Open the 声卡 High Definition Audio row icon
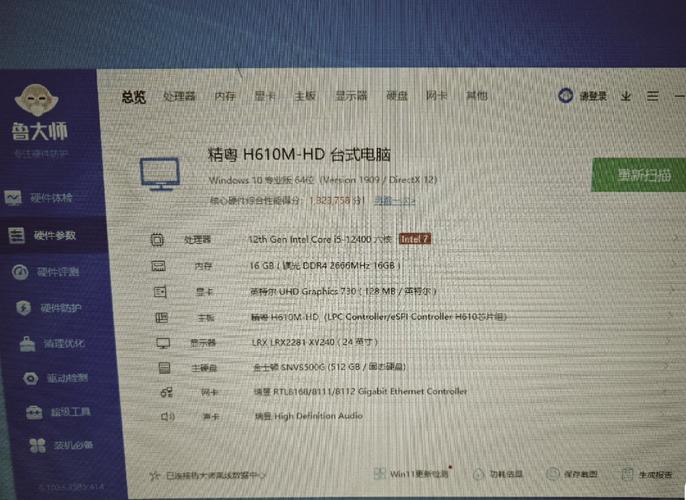 click(168, 416)
